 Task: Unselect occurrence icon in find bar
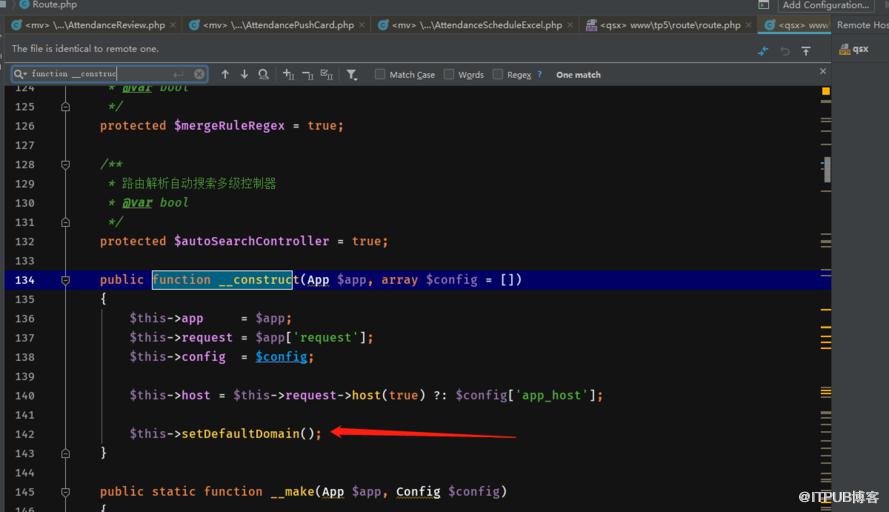pyautogui.click(x=308, y=74)
